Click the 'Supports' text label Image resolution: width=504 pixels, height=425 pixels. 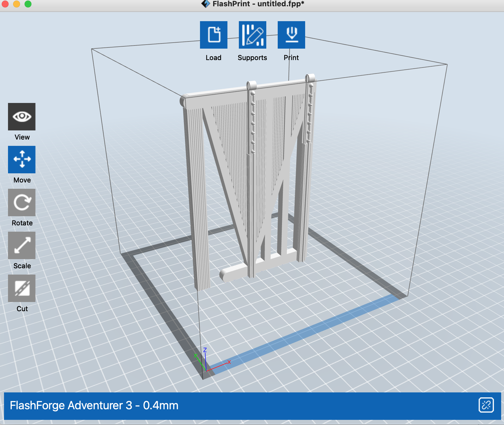(x=252, y=58)
